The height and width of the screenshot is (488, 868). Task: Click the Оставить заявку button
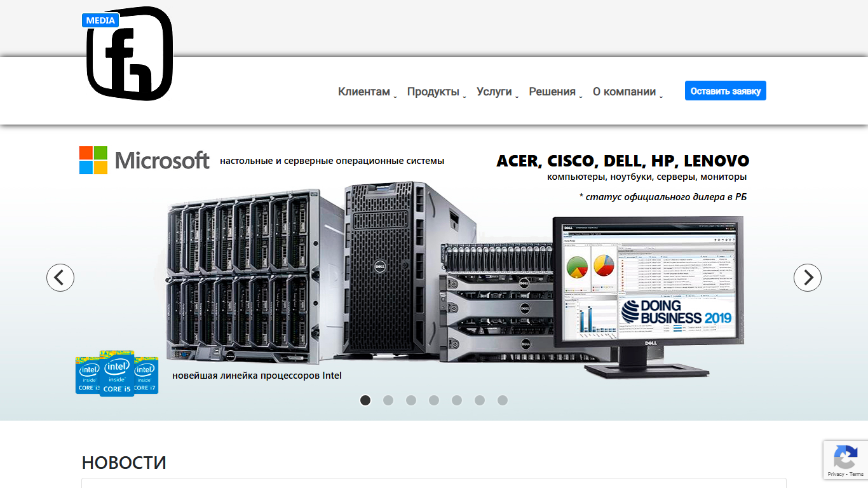click(x=726, y=91)
